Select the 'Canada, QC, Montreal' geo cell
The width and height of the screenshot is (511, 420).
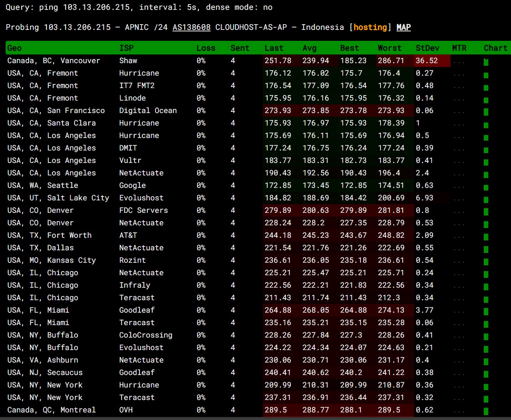click(51, 410)
